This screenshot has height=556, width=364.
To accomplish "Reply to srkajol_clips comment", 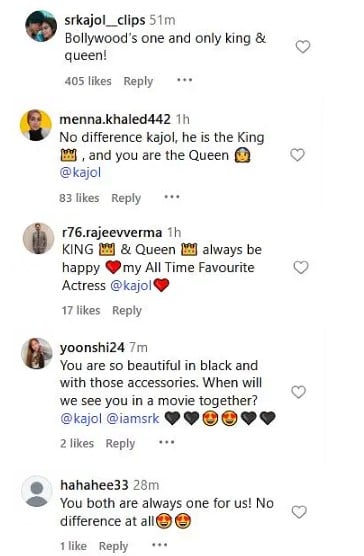I will pyautogui.click(x=138, y=81).
